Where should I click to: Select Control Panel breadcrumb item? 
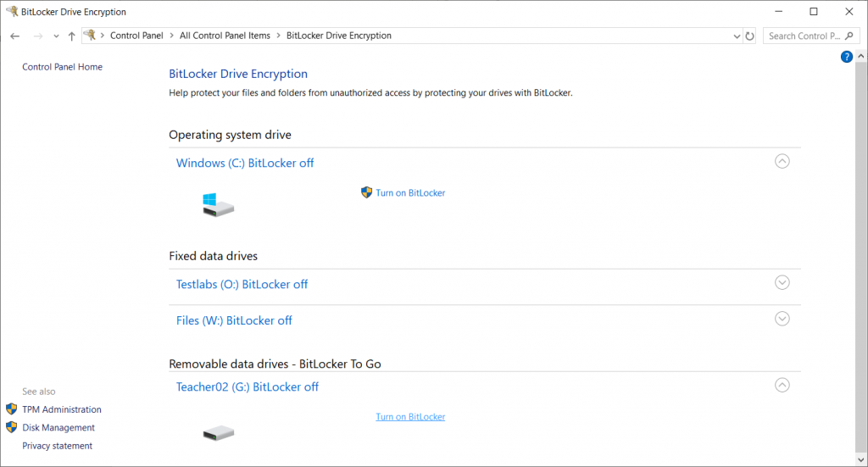coord(136,36)
